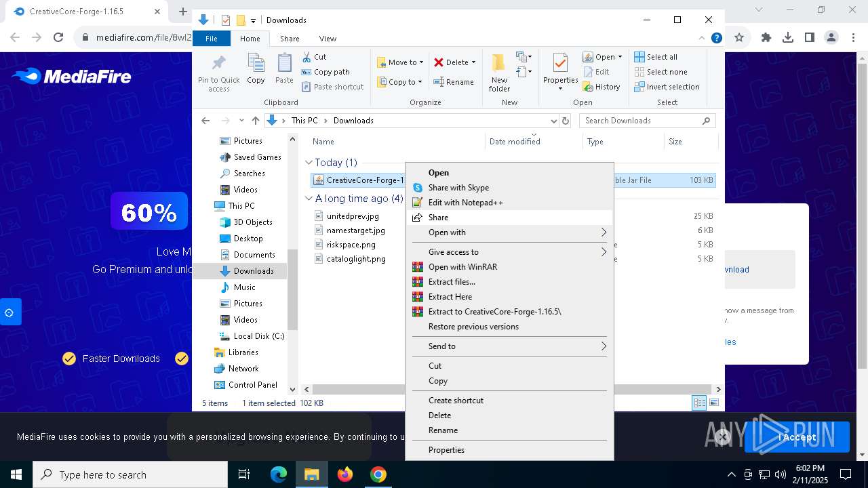The height and width of the screenshot is (488, 868).
Task: Expand the Send to submenu
Action: coord(510,346)
